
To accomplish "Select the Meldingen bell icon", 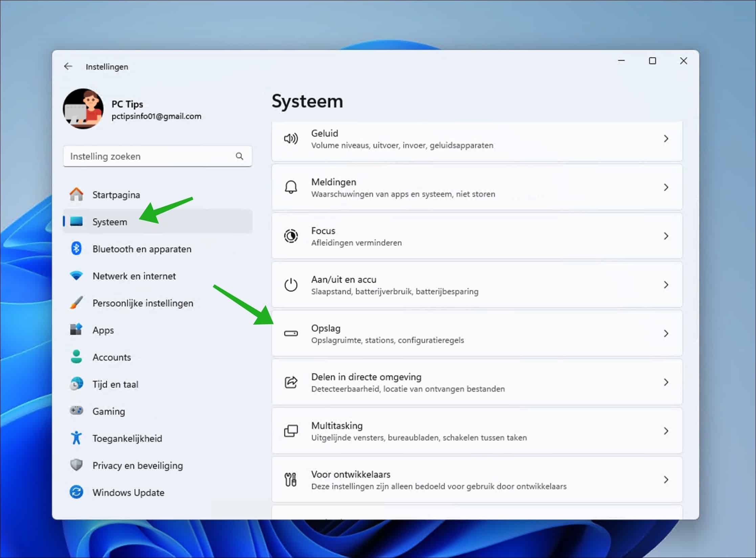I will 291,187.
